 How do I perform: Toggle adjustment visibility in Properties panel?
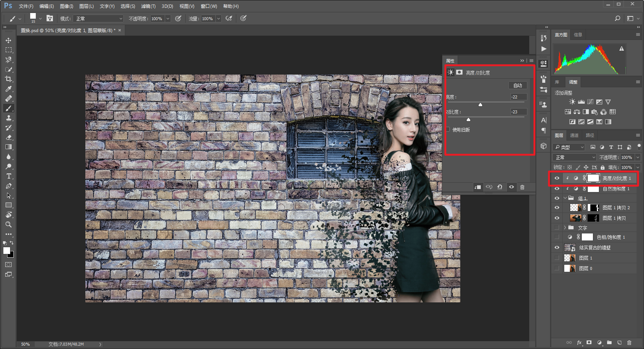pos(511,187)
